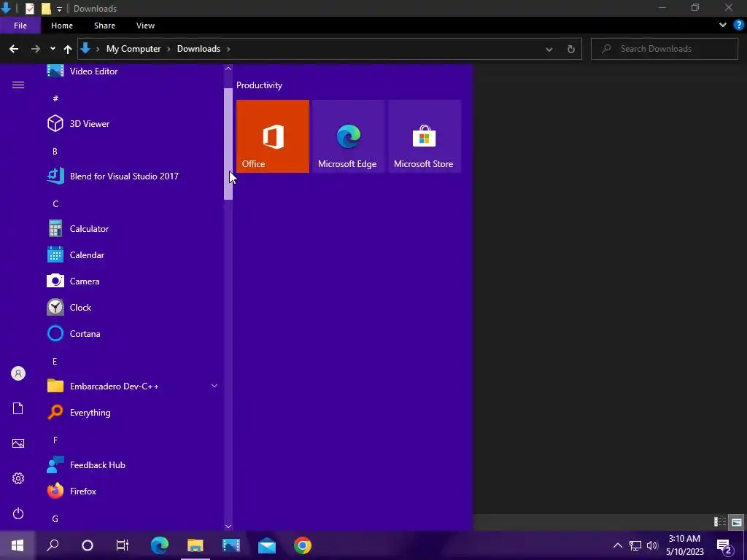This screenshot has height=560, width=747.
Task: Open Google Chrome from the taskbar
Action: (303, 545)
